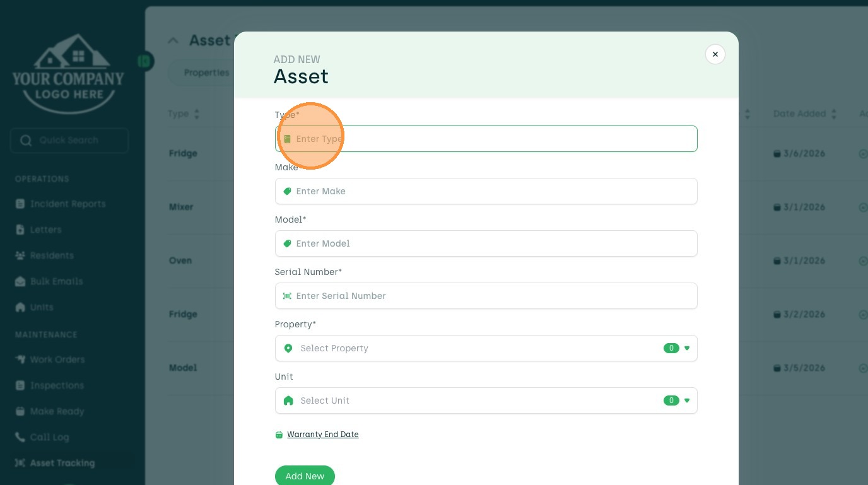
Task: Click the Bulk Emails envelope icon
Action: click(20, 282)
